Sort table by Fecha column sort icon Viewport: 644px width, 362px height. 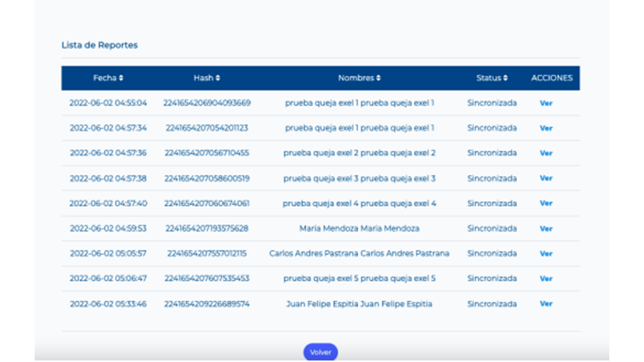(121, 78)
